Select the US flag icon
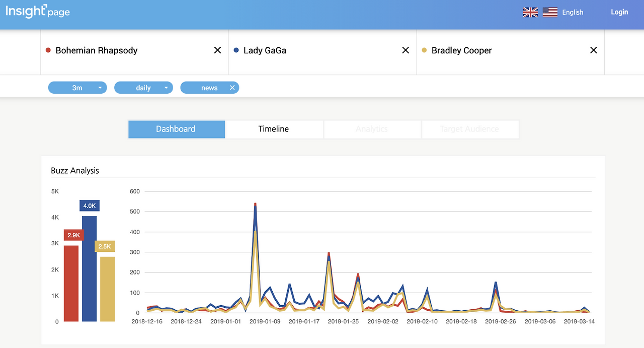The height and width of the screenshot is (348, 644). tap(550, 12)
